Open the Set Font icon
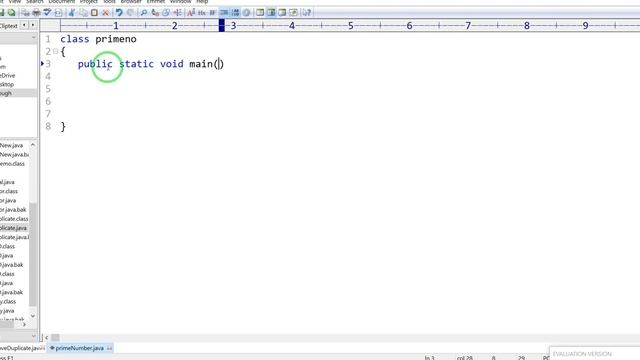The image size is (640, 360). click(x=191, y=13)
